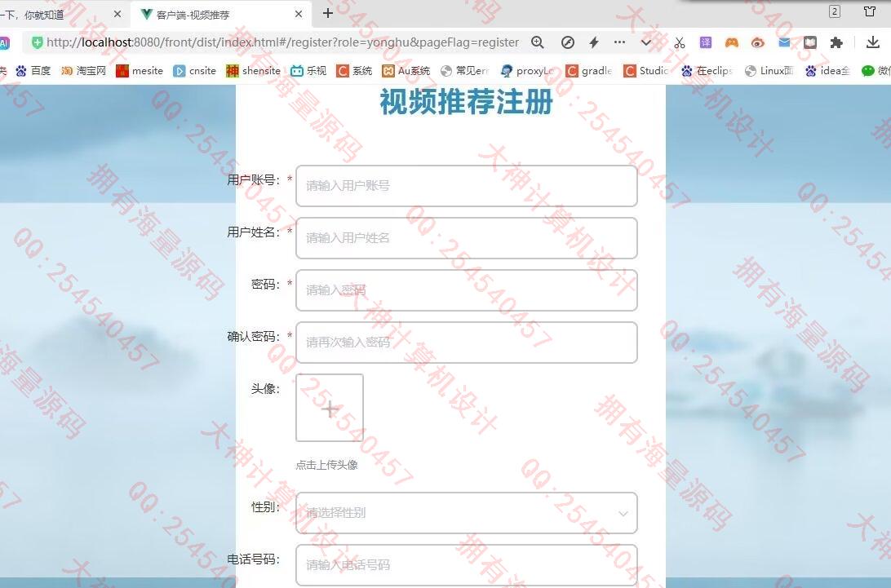The image size is (891, 588).
Task: Close the 你就知道 tab
Action: click(117, 14)
